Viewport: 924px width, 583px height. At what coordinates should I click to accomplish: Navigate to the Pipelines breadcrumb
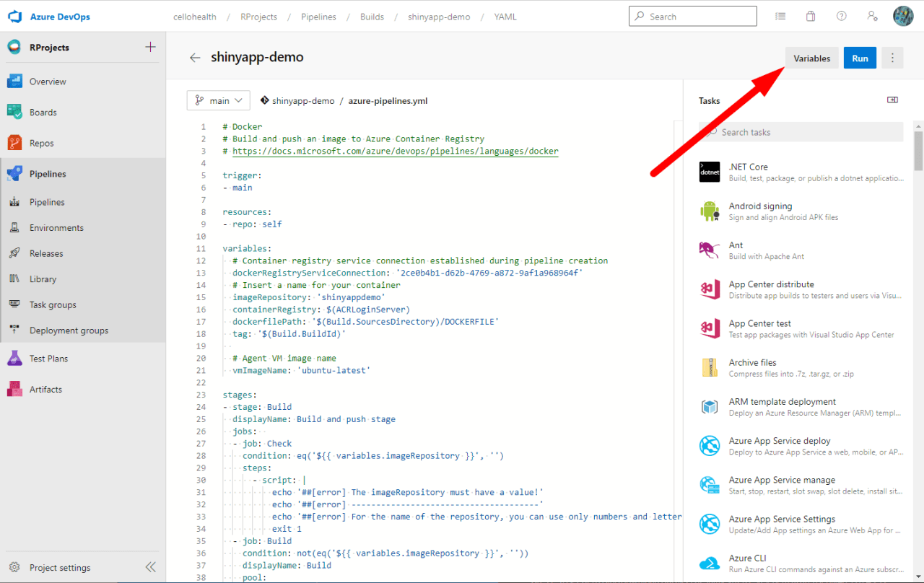pyautogui.click(x=318, y=17)
